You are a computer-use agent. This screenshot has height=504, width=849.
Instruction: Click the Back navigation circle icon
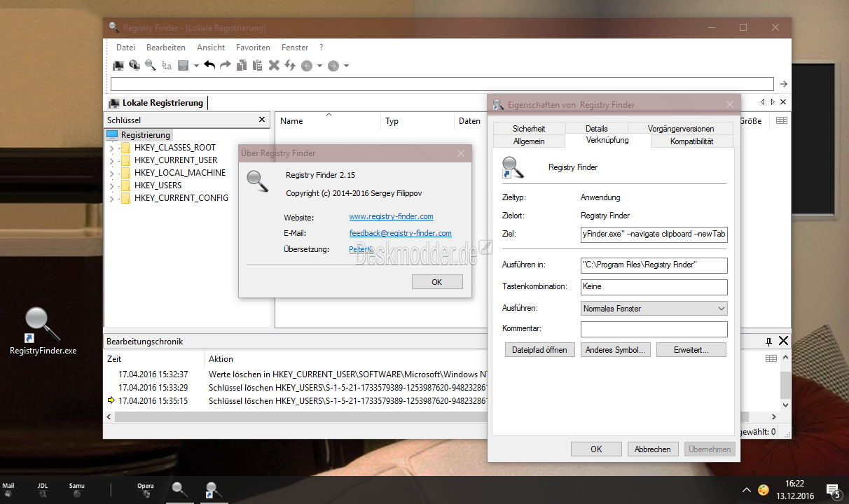tap(307, 66)
